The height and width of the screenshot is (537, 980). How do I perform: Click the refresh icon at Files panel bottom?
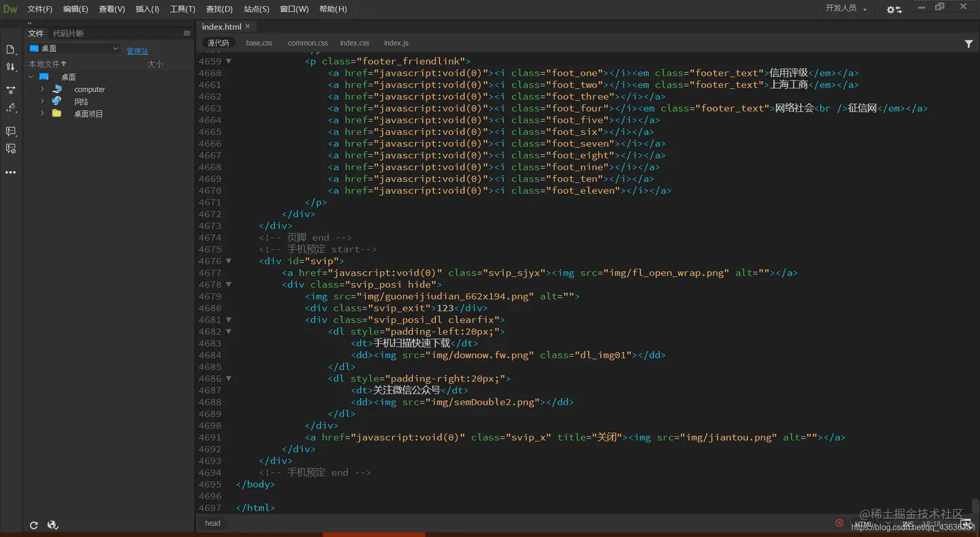pos(34,525)
